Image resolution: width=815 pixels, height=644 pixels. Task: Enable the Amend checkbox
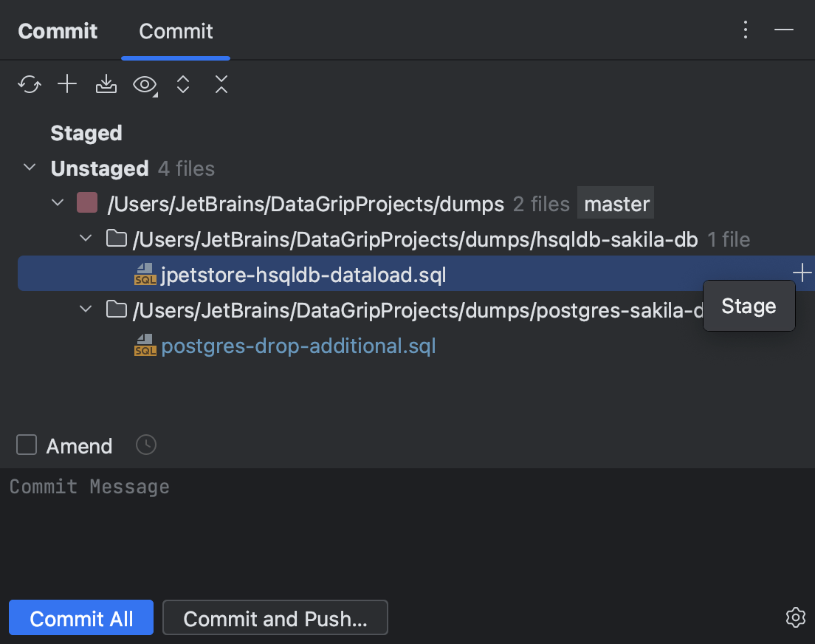tap(27, 445)
